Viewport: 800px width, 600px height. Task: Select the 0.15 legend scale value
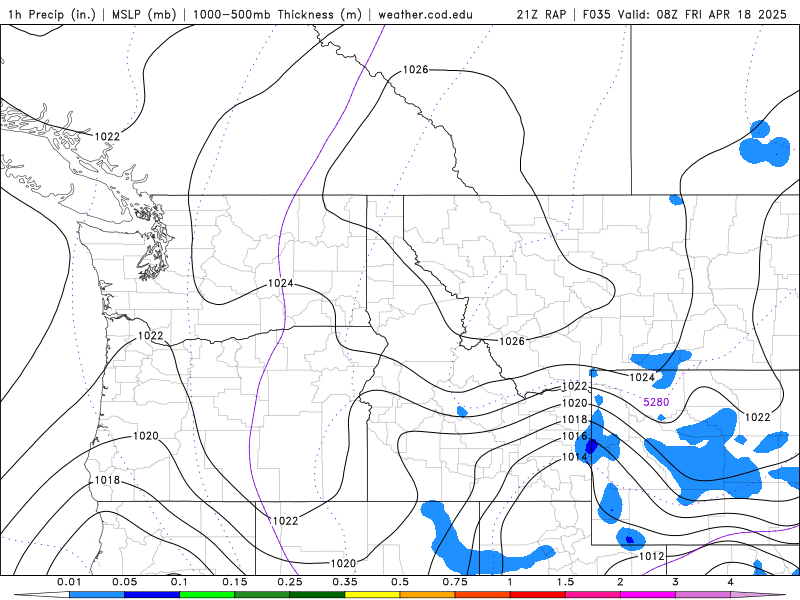coord(234,582)
